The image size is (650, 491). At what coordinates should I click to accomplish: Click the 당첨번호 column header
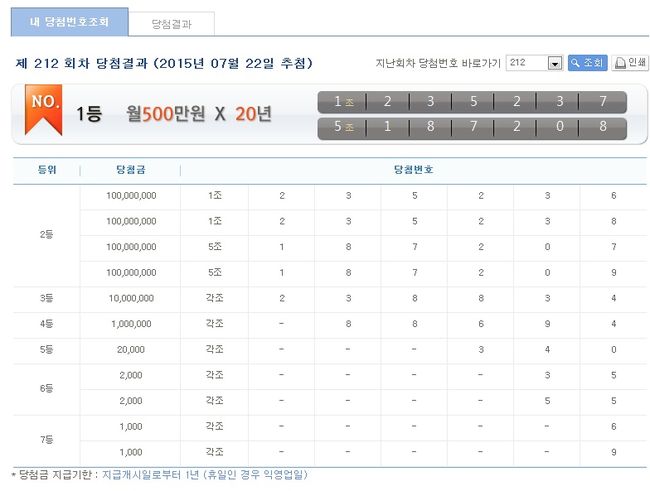pyautogui.click(x=412, y=170)
